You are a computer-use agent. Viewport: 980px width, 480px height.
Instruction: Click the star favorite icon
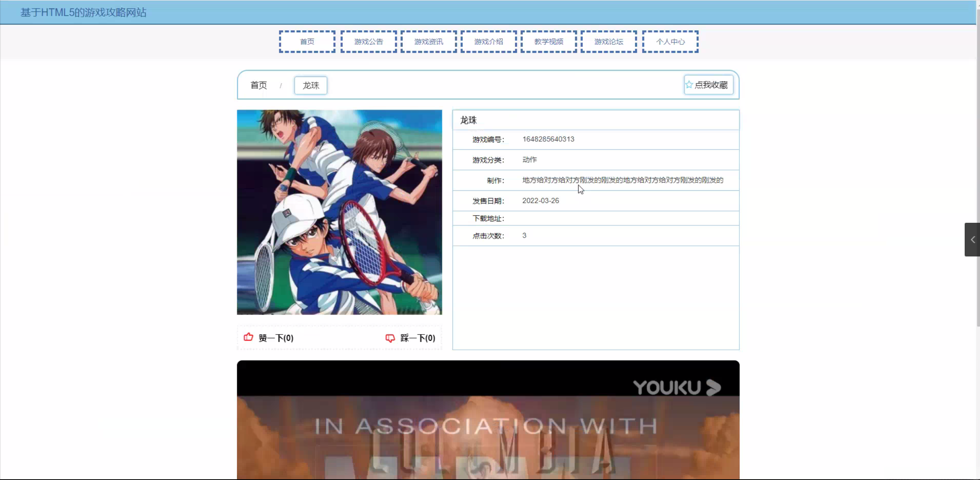[689, 85]
